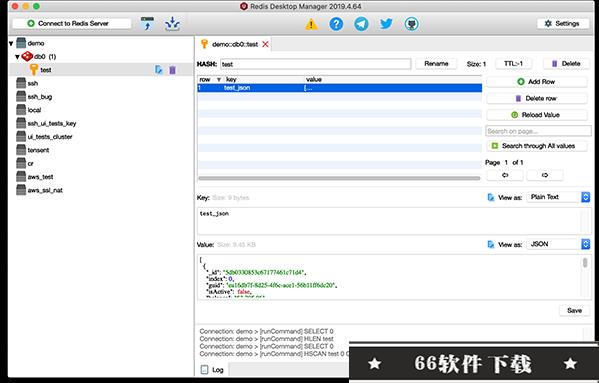The width and height of the screenshot is (599, 383).
Task: Select the ssh connection
Action: 32,83
